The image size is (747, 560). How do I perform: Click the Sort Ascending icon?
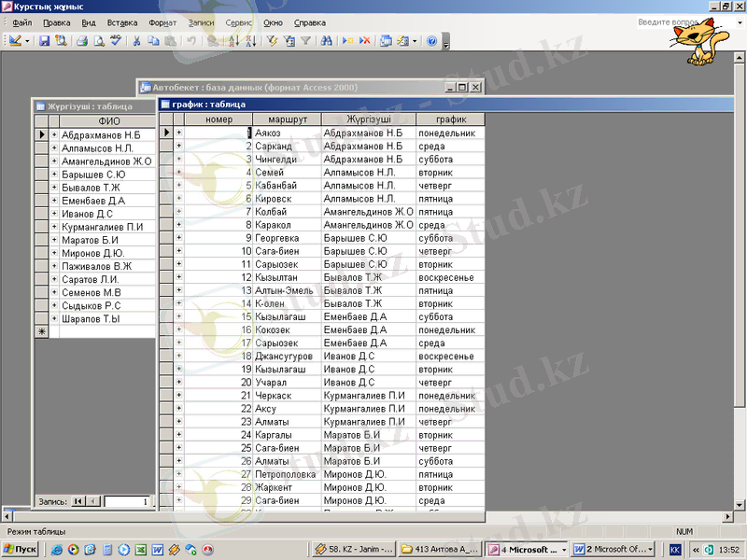coord(233,41)
